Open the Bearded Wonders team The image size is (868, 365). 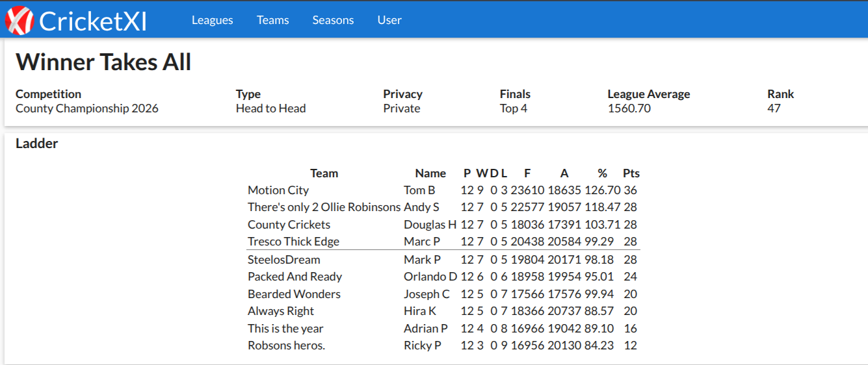(x=294, y=294)
